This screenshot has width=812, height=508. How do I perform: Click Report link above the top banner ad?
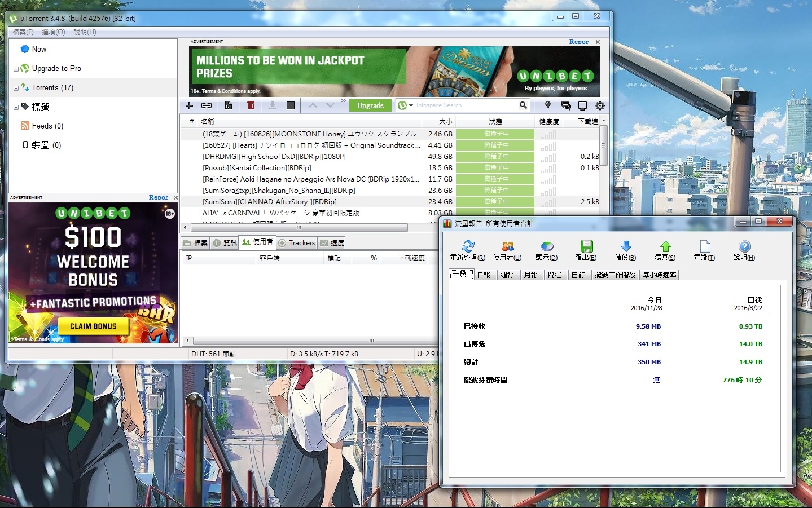click(x=578, y=42)
